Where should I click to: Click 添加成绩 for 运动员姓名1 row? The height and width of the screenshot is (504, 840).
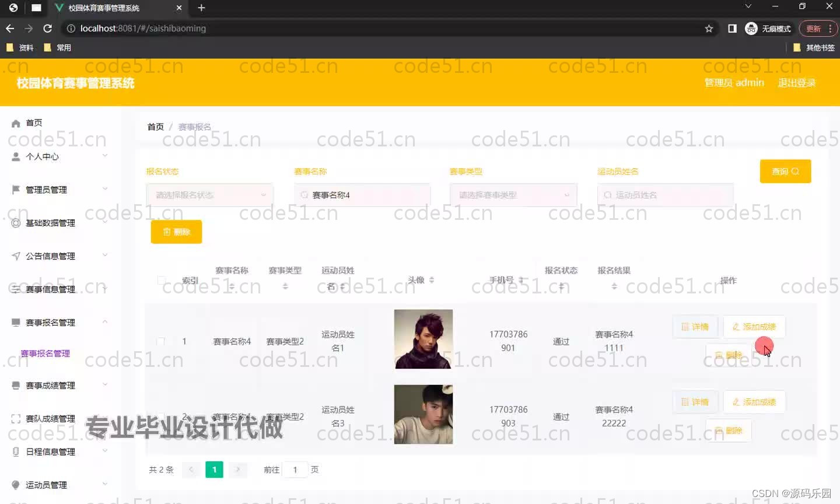(x=754, y=327)
